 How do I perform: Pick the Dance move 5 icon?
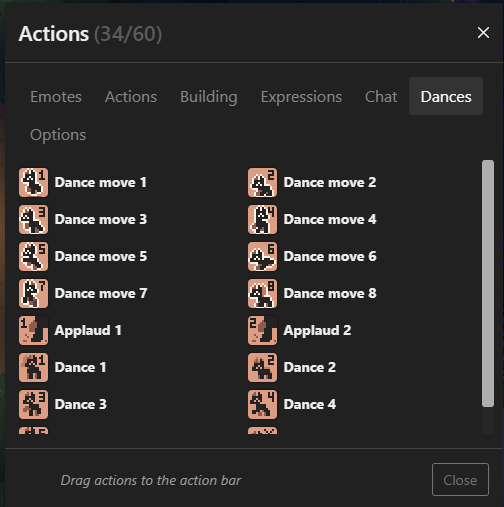(x=33, y=256)
